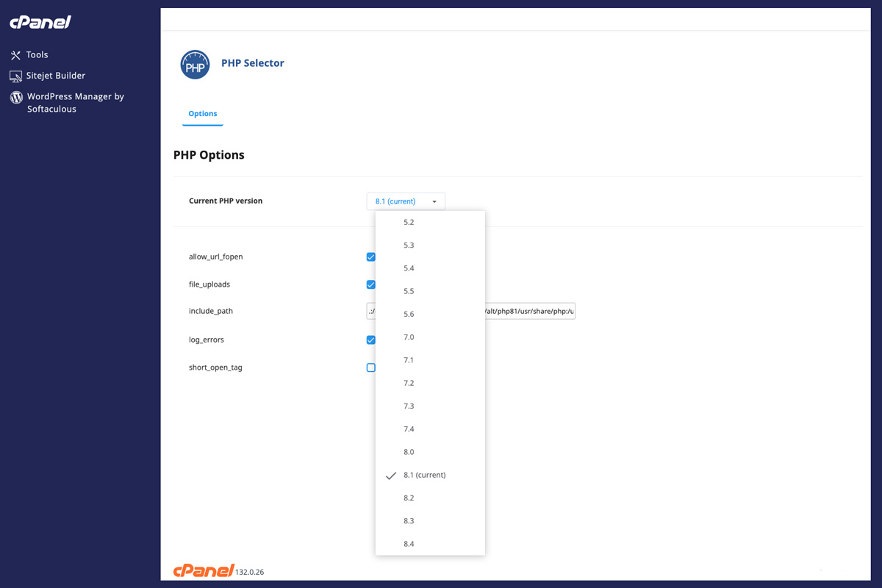This screenshot has width=882, height=588.
Task: Select PHP version 5.2
Action: pyautogui.click(x=430, y=222)
